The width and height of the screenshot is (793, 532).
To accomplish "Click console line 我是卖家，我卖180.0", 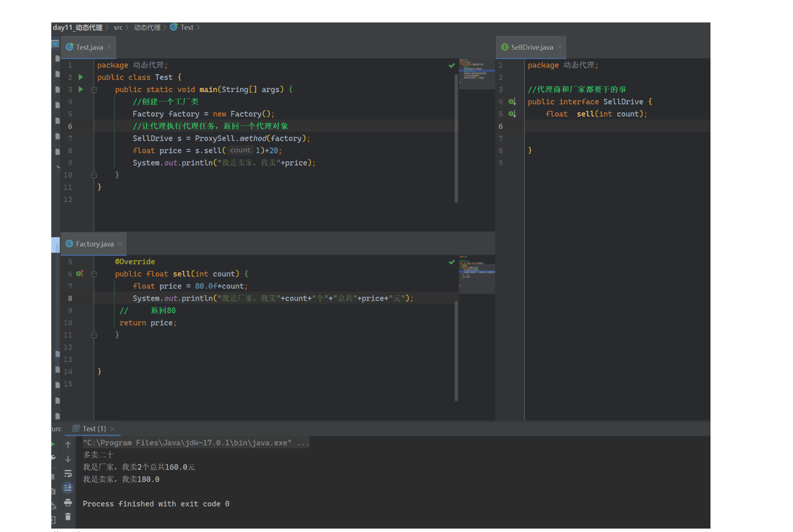I will tap(121, 479).
